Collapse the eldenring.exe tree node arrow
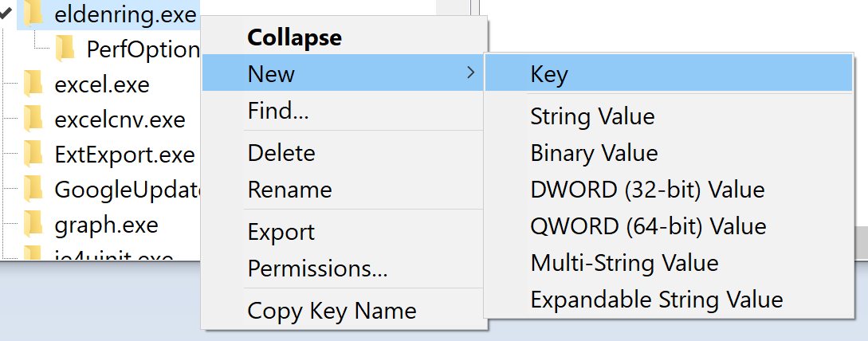Image resolution: width=868 pixels, height=341 pixels. (6, 13)
